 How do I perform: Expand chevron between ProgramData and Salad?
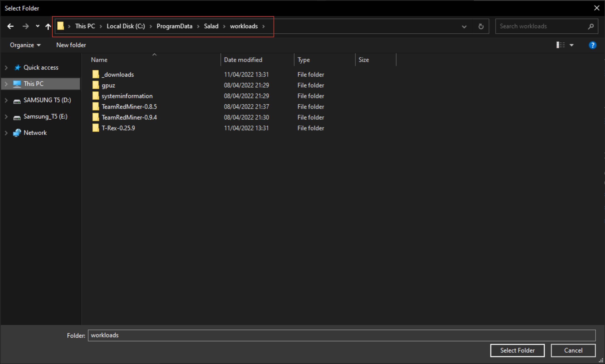coord(198,26)
